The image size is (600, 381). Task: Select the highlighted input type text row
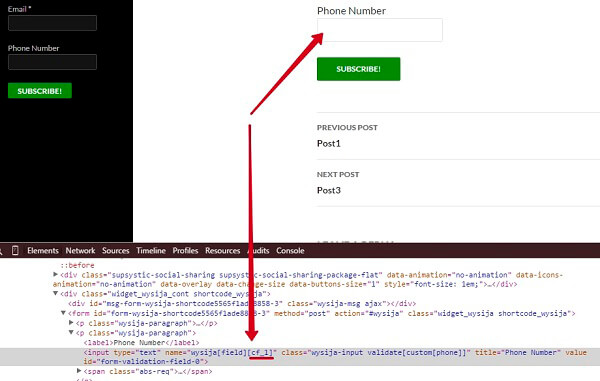point(300,357)
